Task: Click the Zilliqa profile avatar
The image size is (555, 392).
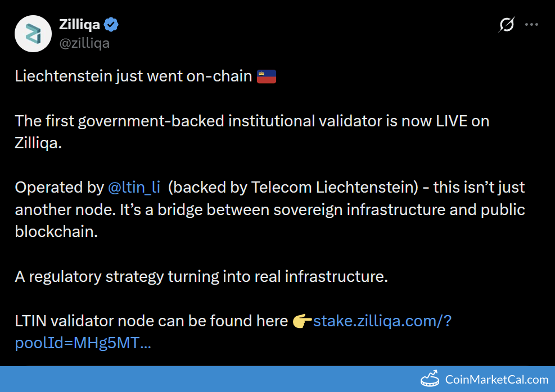Action: click(33, 33)
